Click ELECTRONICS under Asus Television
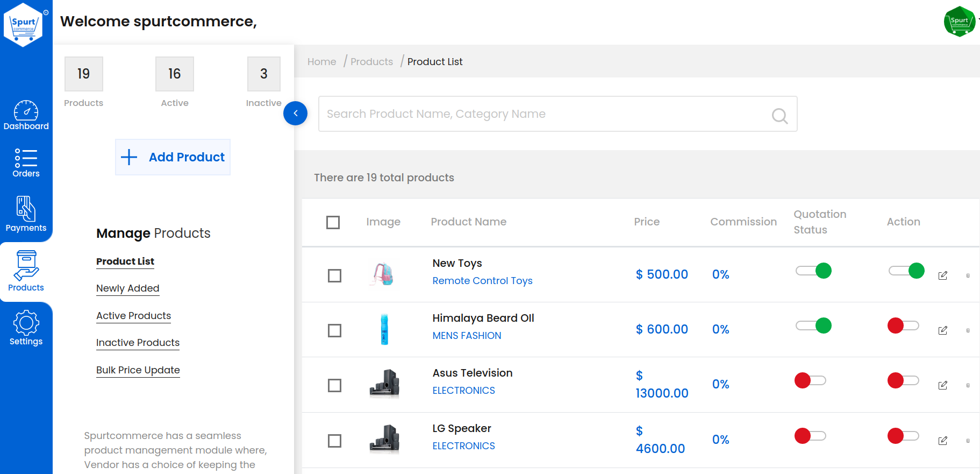The height and width of the screenshot is (474, 980). (x=464, y=391)
